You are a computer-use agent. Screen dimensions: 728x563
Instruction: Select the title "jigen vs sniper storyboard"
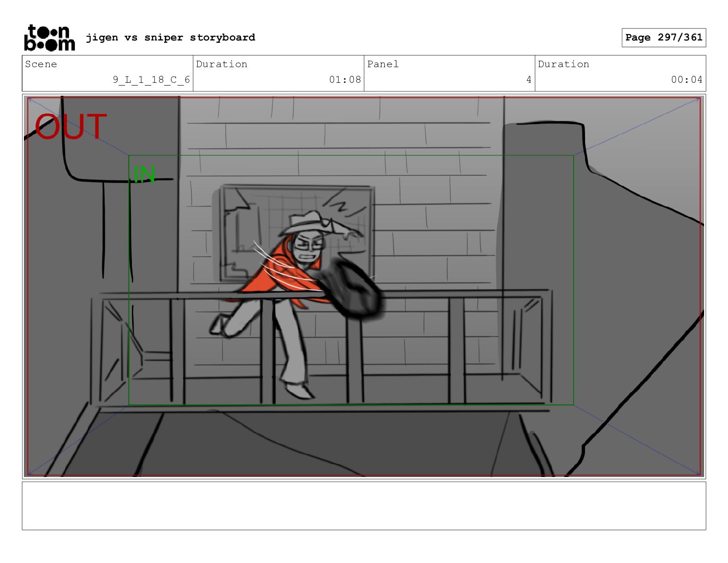(171, 37)
